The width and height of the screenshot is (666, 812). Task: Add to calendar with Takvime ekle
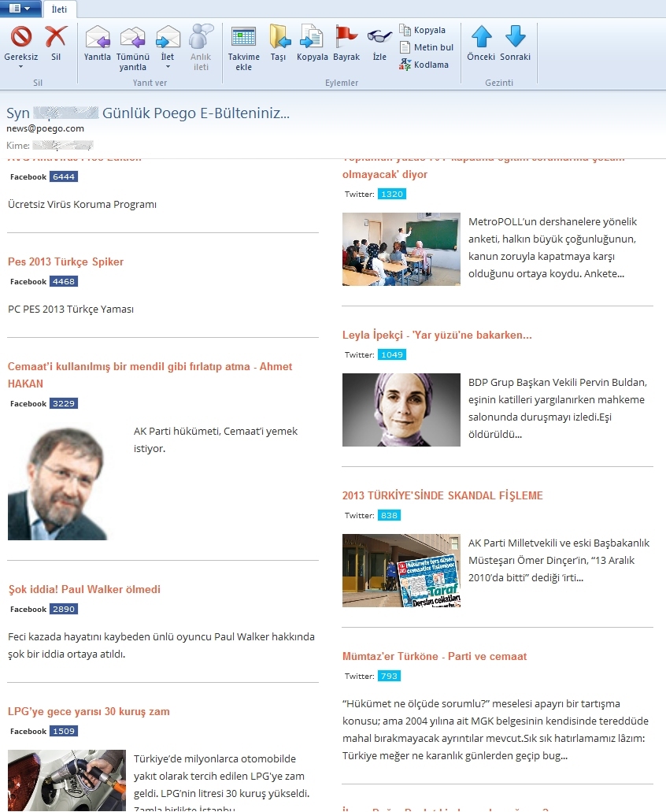244,47
